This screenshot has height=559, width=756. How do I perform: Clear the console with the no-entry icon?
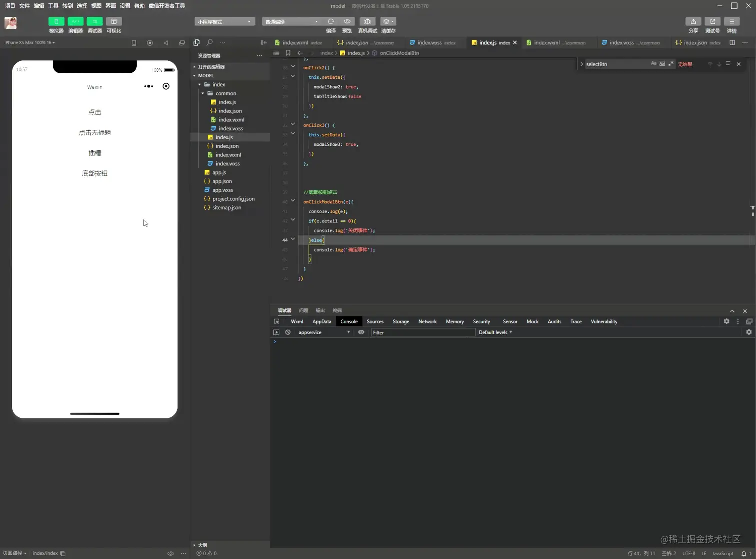[288, 332]
